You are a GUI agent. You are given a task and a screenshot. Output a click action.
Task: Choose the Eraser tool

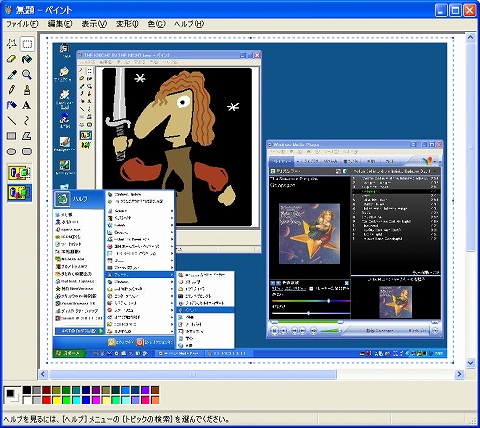coord(12,59)
